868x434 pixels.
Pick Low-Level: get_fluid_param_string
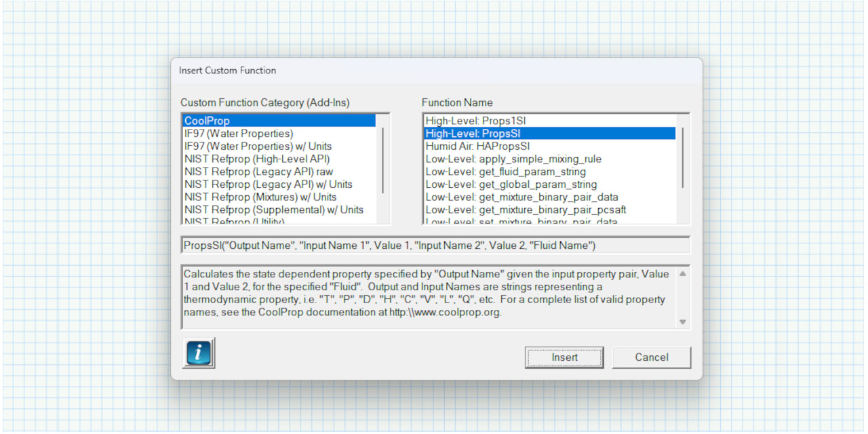coord(550,172)
